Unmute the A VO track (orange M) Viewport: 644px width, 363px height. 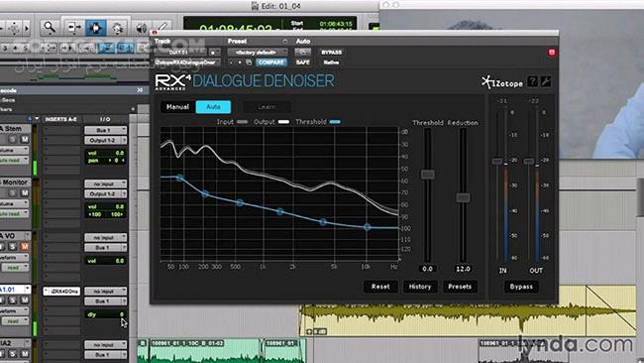point(25,247)
